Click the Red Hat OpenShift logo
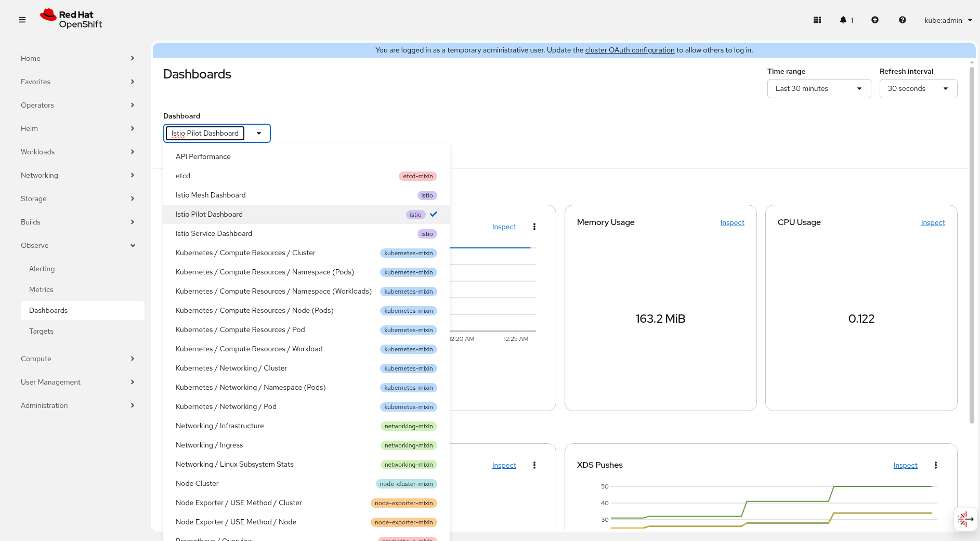 pos(71,19)
